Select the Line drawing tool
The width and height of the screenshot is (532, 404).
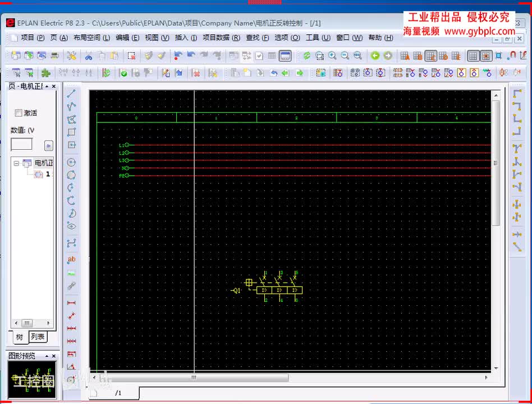point(71,94)
